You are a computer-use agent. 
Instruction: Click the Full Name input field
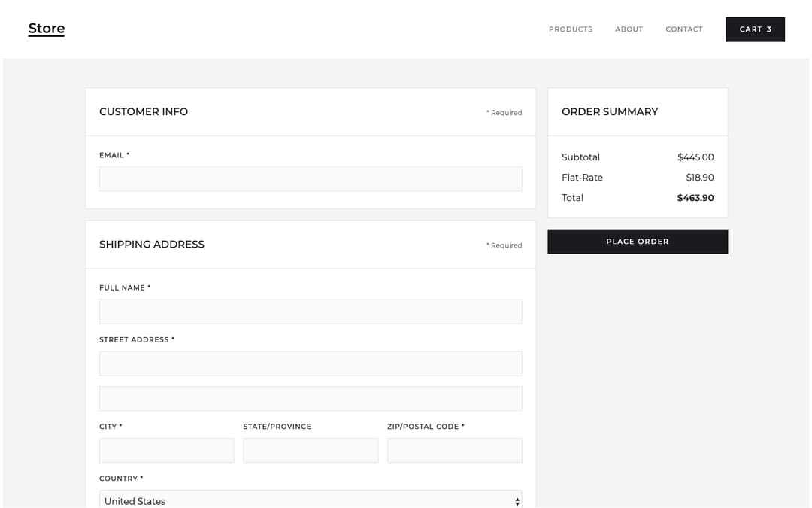[x=311, y=311]
